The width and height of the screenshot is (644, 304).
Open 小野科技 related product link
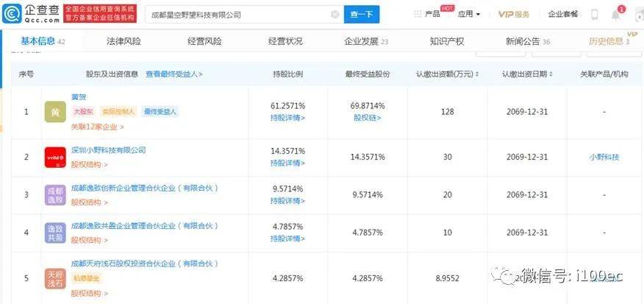pyautogui.click(x=604, y=157)
